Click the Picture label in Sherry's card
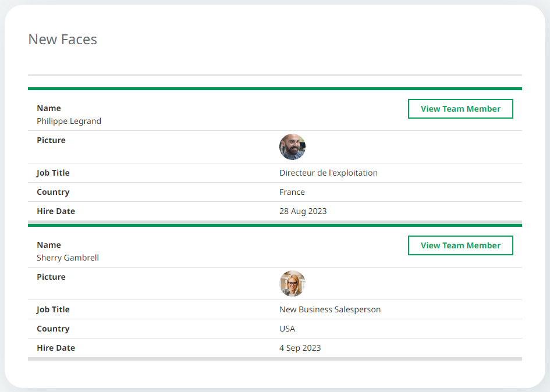 click(51, 277)
